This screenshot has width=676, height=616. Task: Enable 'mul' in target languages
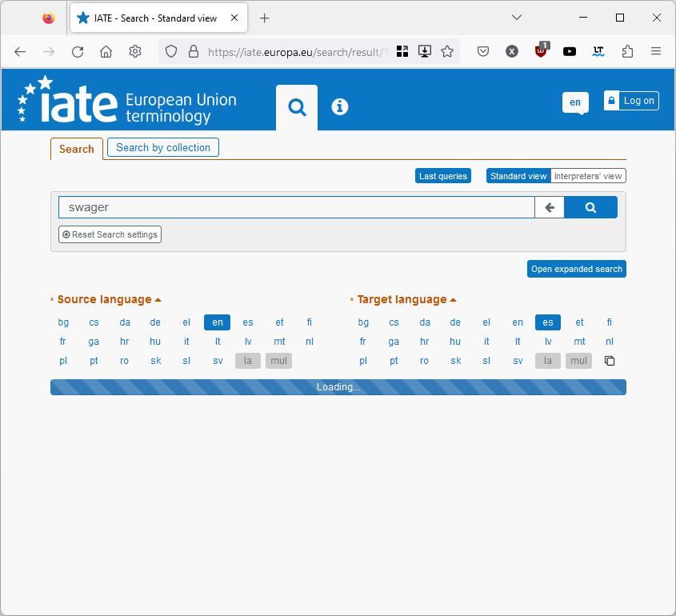click(578, 361)
